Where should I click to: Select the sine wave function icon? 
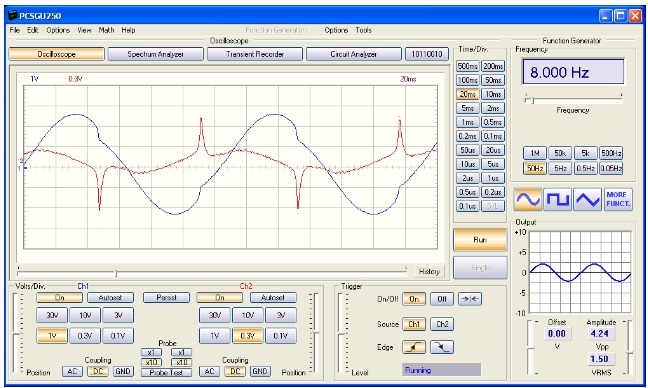pos(528,200)
